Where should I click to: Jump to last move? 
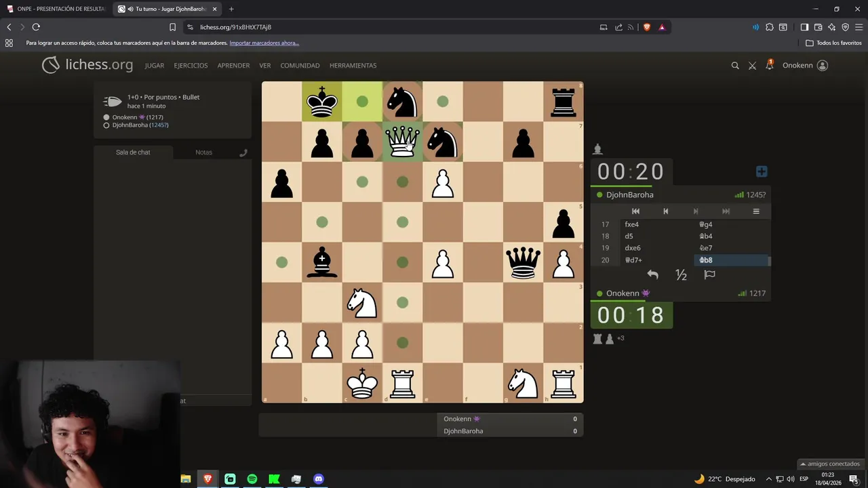click(726, 211)
